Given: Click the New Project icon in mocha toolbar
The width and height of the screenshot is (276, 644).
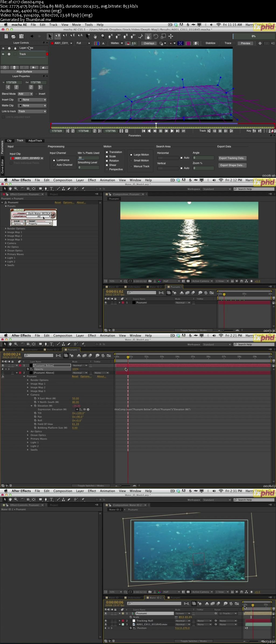Looking at the screenshot, I should click(6, 36).
